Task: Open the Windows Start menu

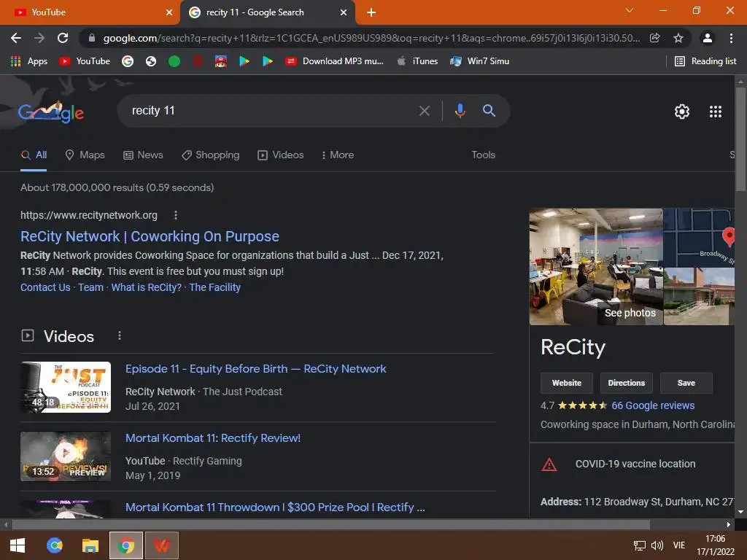Action: tap(18, 545)
